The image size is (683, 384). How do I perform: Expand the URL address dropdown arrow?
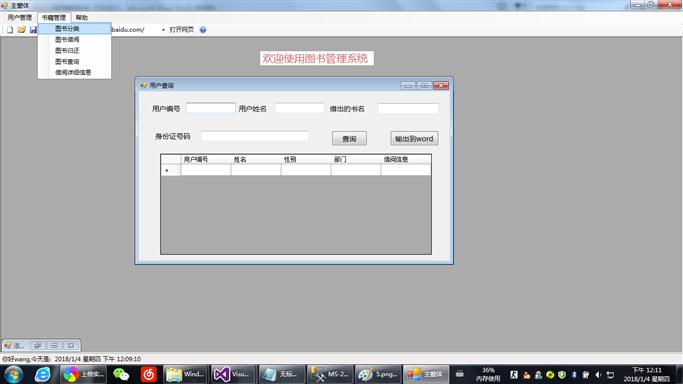click(x=163, y=30)
